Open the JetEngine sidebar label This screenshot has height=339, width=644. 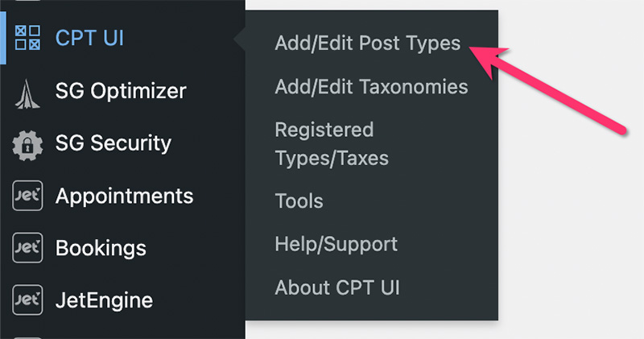[x=105, y=300]
